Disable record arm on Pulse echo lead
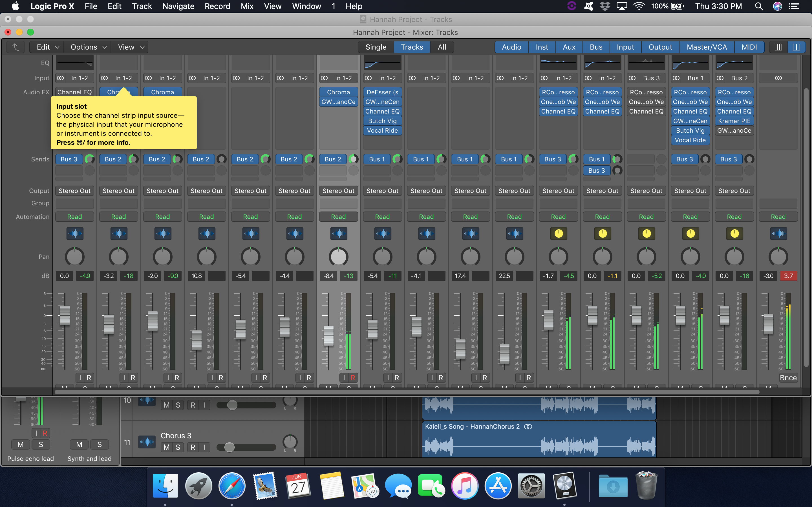The height and width of the screenshot is (507, 812). (x=45, y=433)
